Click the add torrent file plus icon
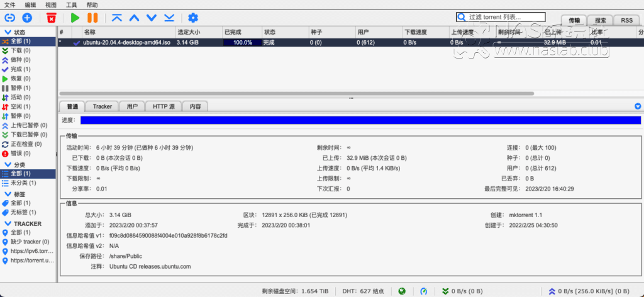This screenshot has width=644, height=297. (27, 18)
